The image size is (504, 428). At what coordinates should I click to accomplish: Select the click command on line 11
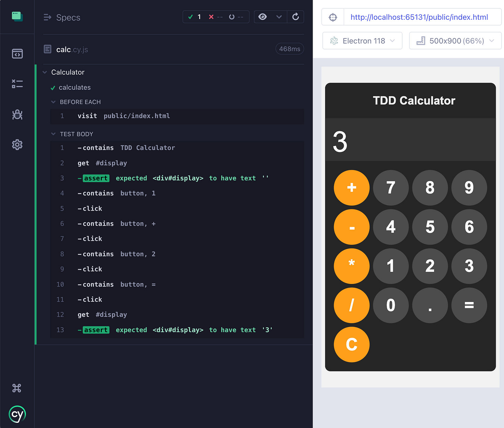coord(177,300)
